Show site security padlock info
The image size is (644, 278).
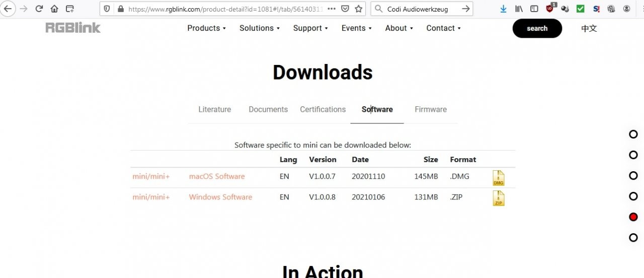pos(120,9)
